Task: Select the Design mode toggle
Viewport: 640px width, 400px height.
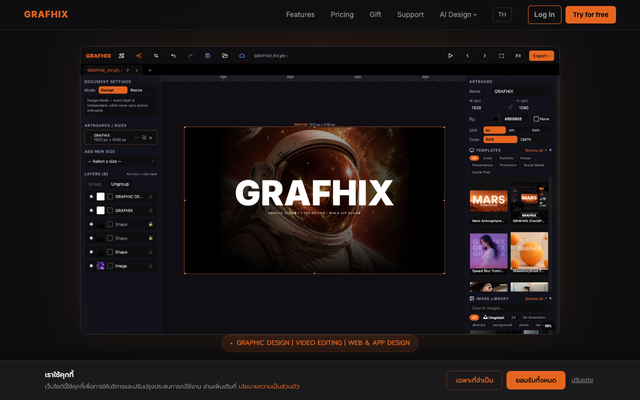Action: (x=113, y=90)
